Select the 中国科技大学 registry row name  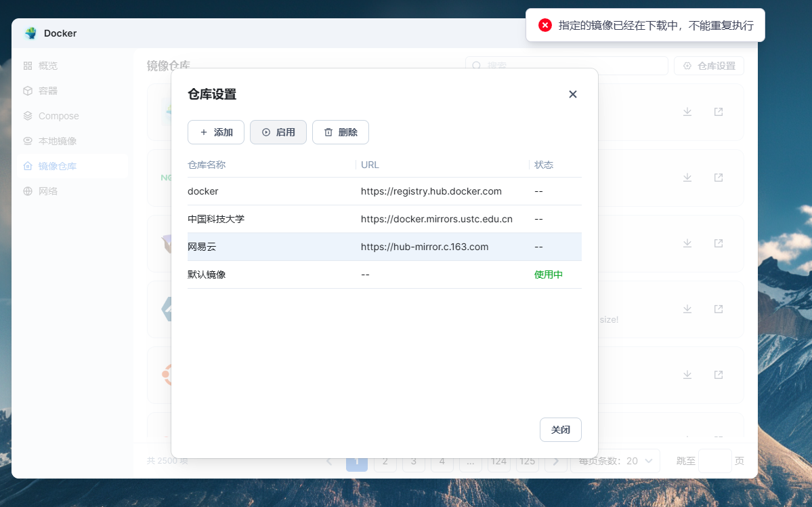click(x=216, y=219)
